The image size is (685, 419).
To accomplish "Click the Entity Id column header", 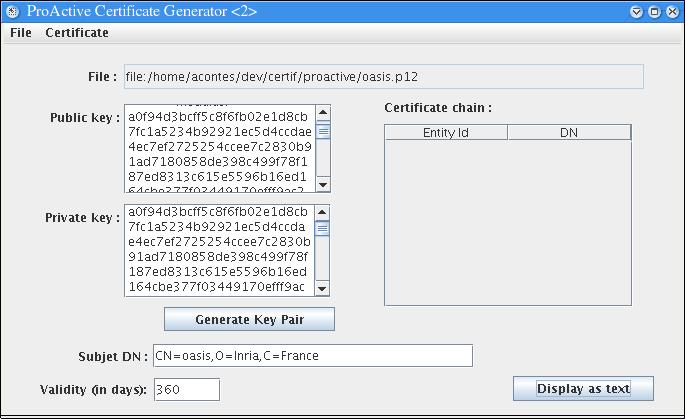I will pyautogui.click(x=446, y=132).
